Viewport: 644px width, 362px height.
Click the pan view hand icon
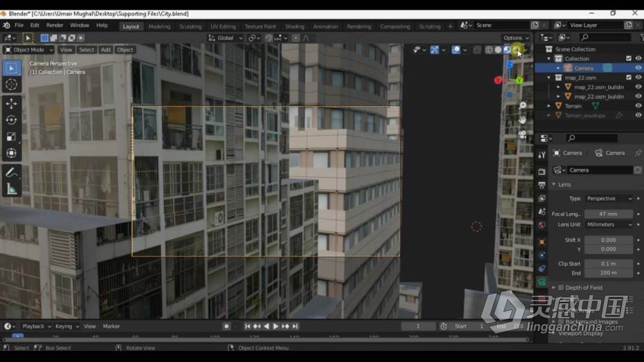coord(522,120)
